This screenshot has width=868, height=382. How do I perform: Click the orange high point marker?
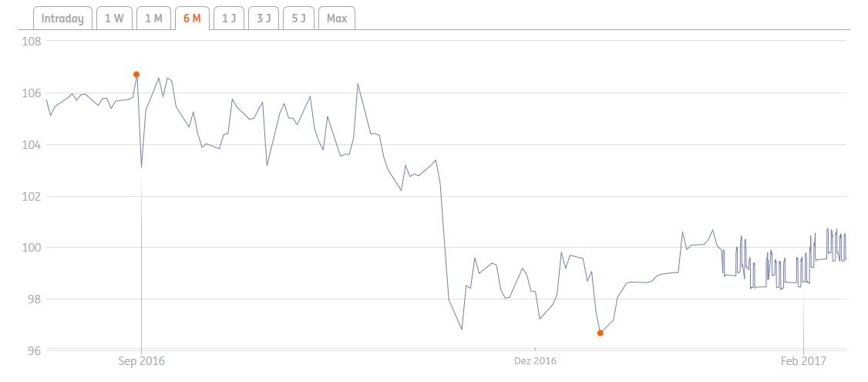click(x=136, y=74)
